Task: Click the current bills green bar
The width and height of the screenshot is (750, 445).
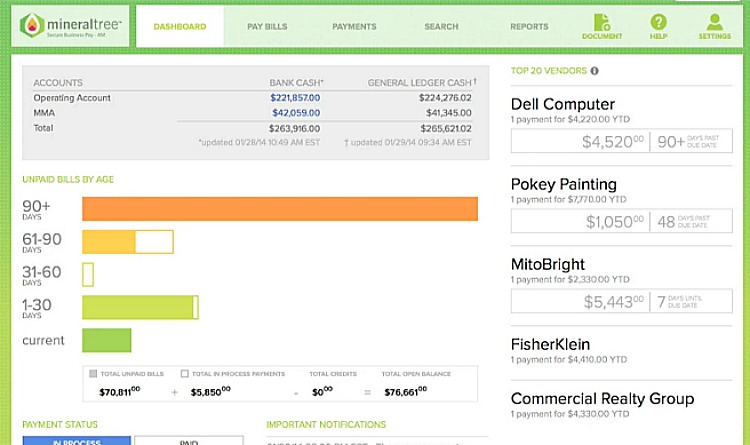Action: 107,340
